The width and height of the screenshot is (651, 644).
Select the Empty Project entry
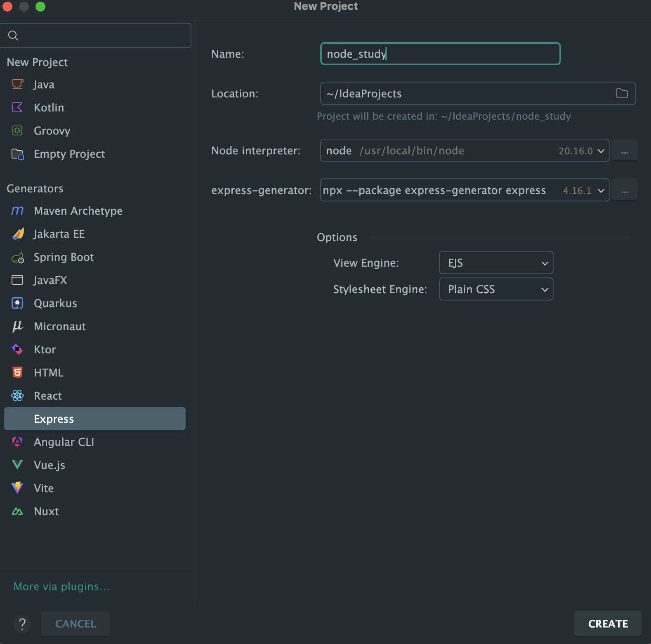click(x=95, y=154)
